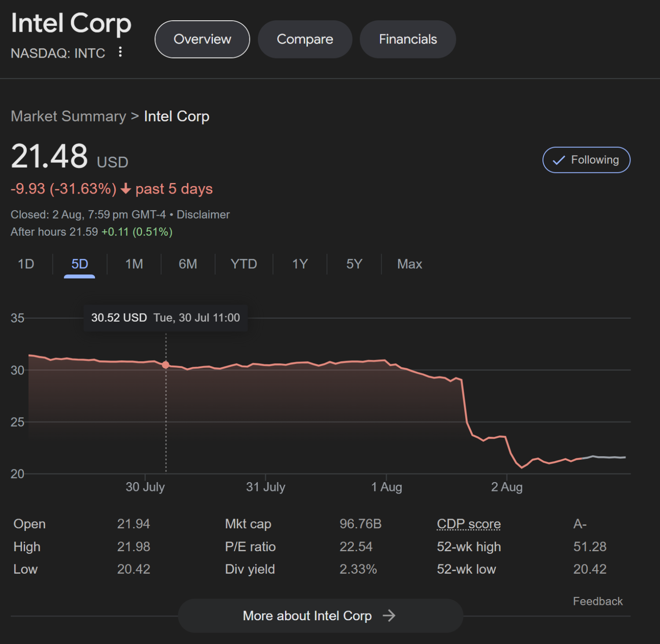Switch to the YTD time range
Screen dimensions: 660x644
(x=244, y=264)
